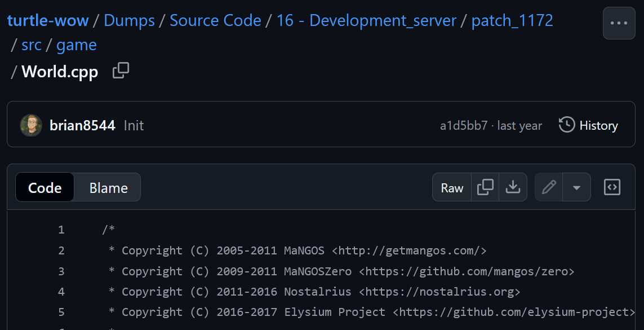
Task: Open the patch_1172 breadcrumb link
Action: point(512,21)
